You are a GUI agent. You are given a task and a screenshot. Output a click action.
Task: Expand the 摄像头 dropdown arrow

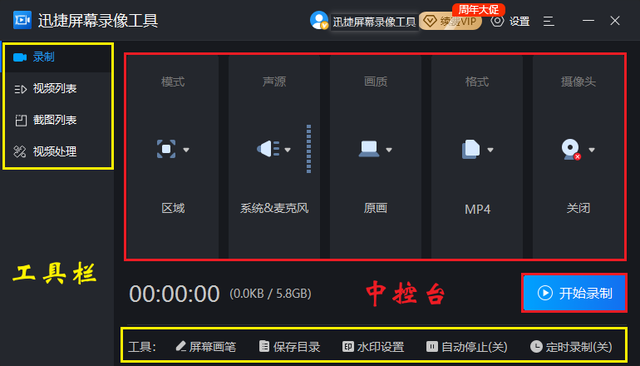[x=591, y=150]
